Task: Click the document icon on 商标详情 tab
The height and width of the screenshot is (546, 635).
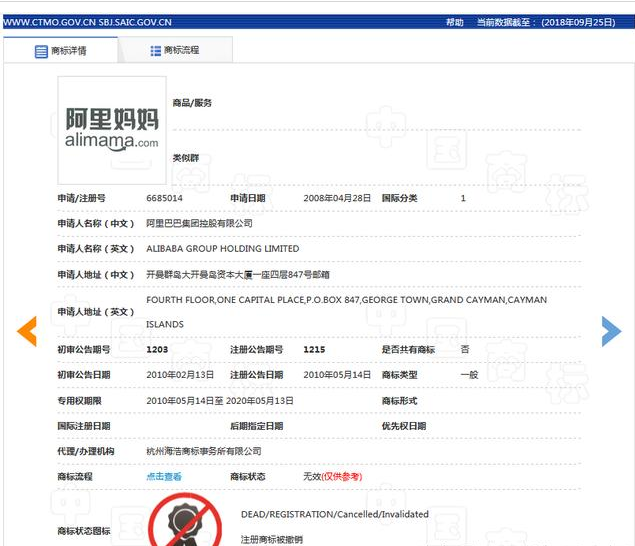Action: pyautogui.click(x=41, y=51)
